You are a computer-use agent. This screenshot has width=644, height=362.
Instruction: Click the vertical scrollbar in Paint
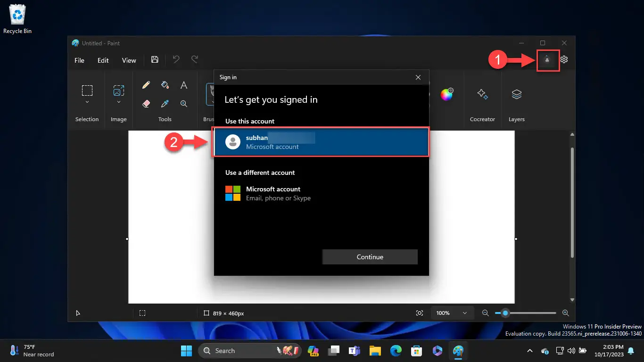click(x=572, y=203)
